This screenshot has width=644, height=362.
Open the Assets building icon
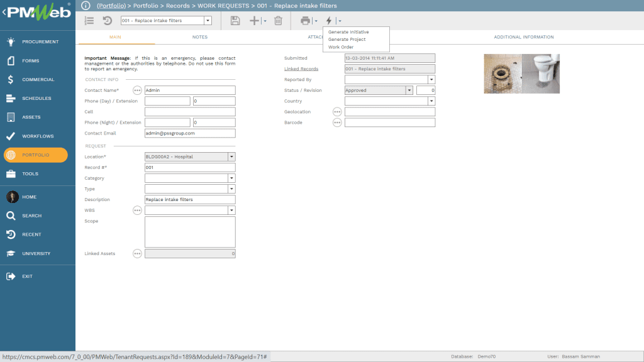(x=11, y=117)
